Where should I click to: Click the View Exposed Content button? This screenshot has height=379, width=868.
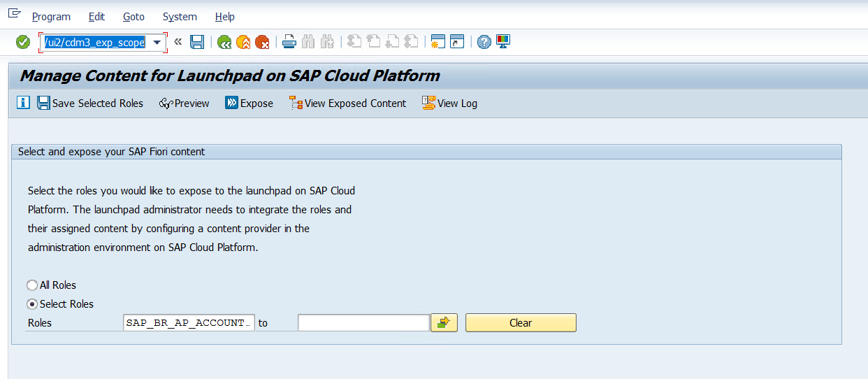coord(347,103)
